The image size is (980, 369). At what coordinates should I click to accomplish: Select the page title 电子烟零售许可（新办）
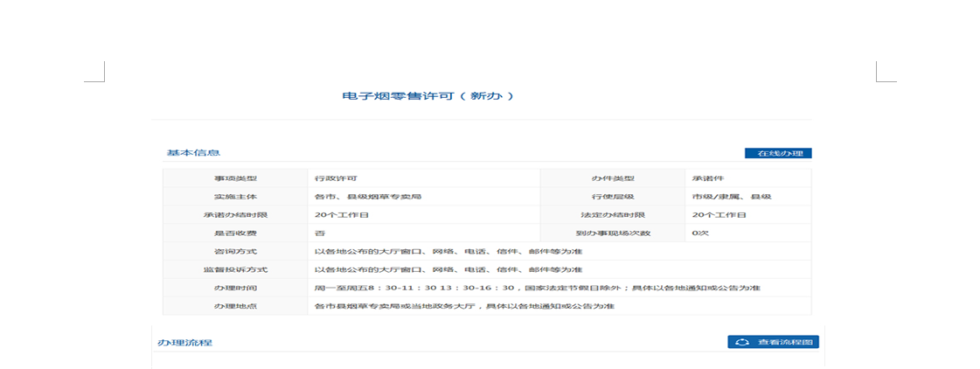pos(427,95)
